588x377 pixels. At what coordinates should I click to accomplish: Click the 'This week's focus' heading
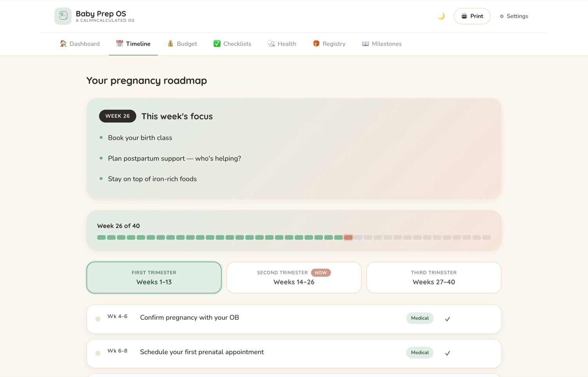coord(177,117)
